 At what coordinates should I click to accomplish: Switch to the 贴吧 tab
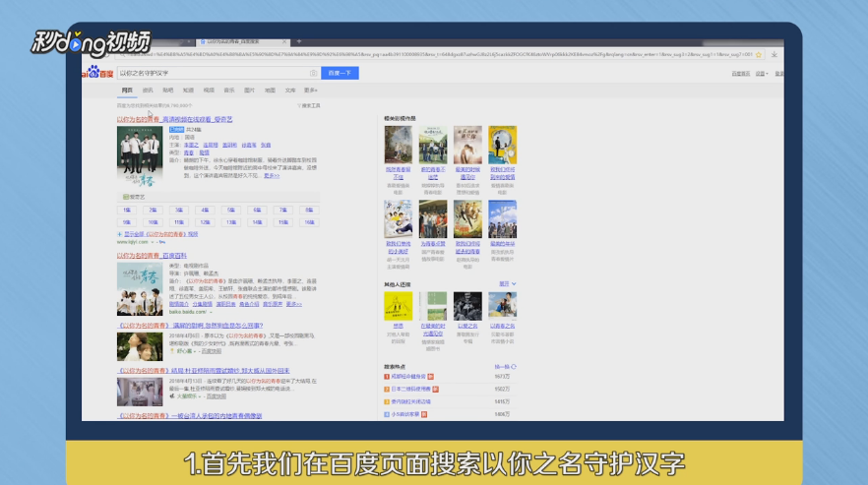point(168,91)
